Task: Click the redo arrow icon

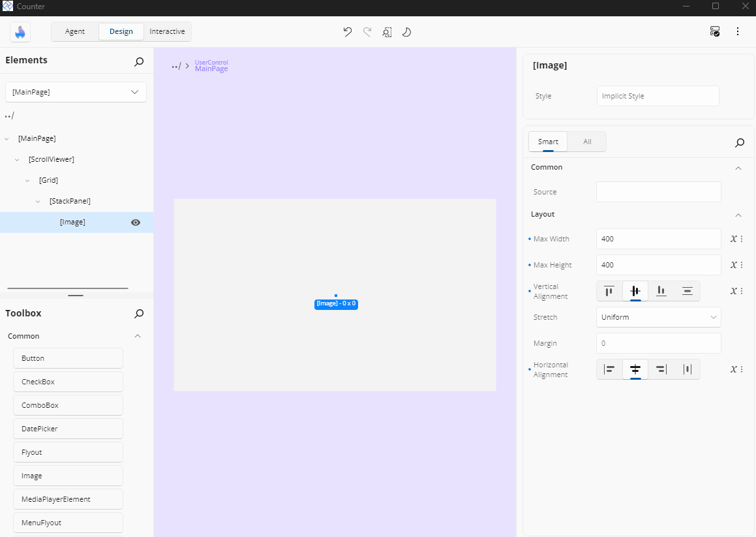Action: pos(367,32)
